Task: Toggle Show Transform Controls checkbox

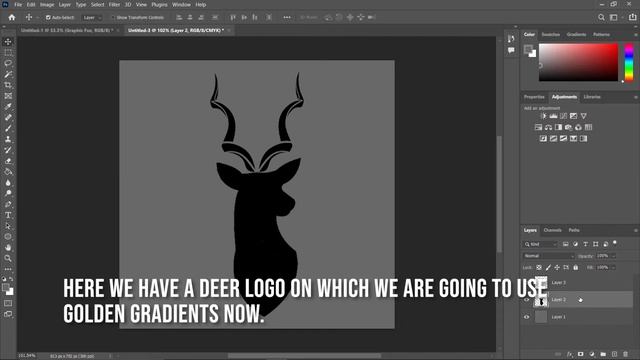Action: pos(113,18)
